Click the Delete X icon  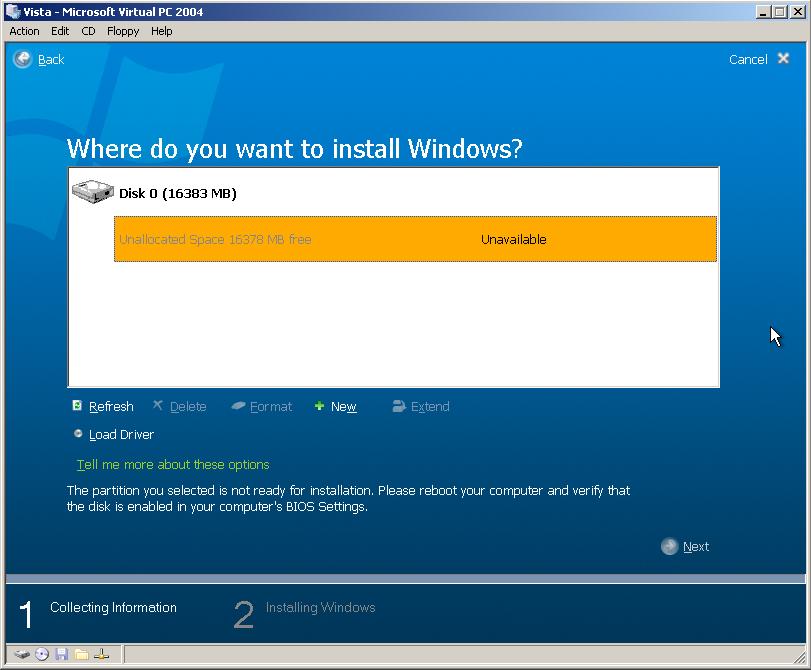point(158,405)
